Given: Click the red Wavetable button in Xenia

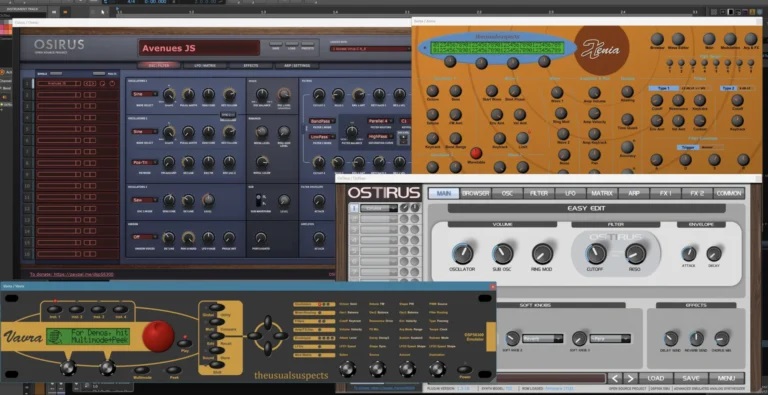Looking at the screenshot, I should click(x=476, y=153).
